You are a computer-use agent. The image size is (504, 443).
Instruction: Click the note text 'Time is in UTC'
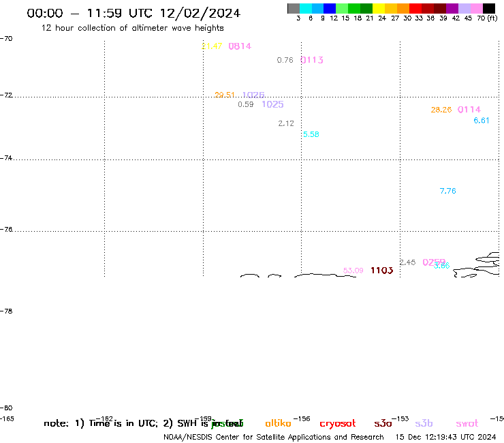click(x=123, y=423)
